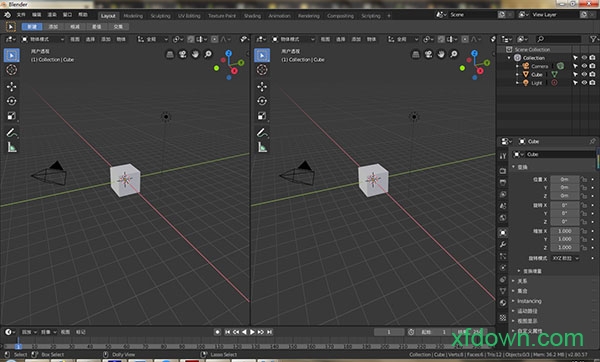Switch to Shading workspace tab
The image size is (600, 362).
(252, 16)
